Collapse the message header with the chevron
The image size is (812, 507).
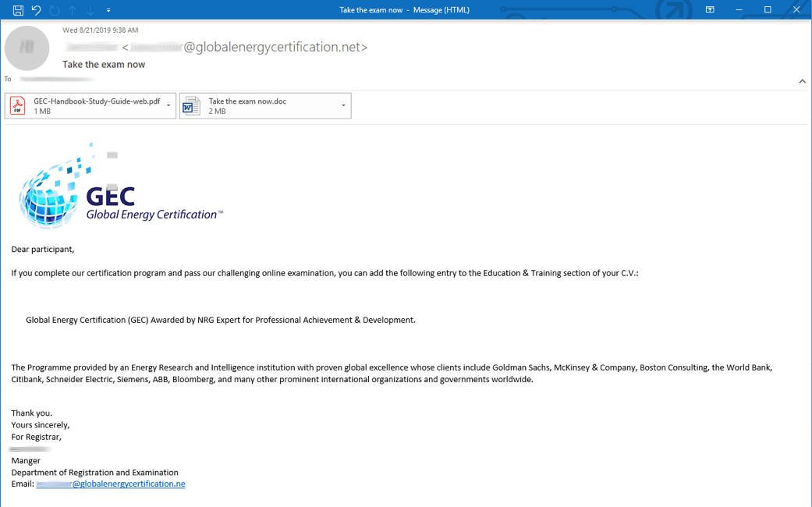[802, 81]
